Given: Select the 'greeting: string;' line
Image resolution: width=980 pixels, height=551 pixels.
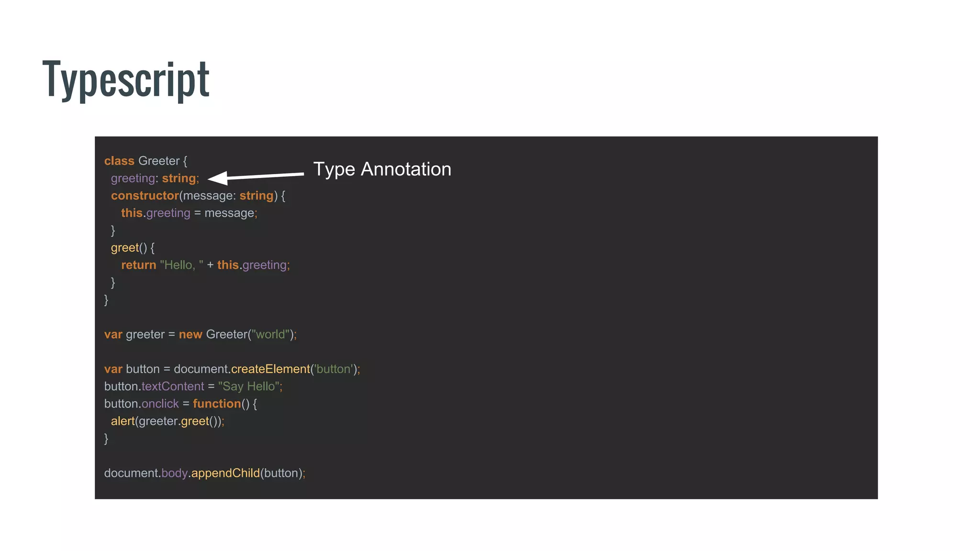Looking at the screenshot, I should [155, 178].
